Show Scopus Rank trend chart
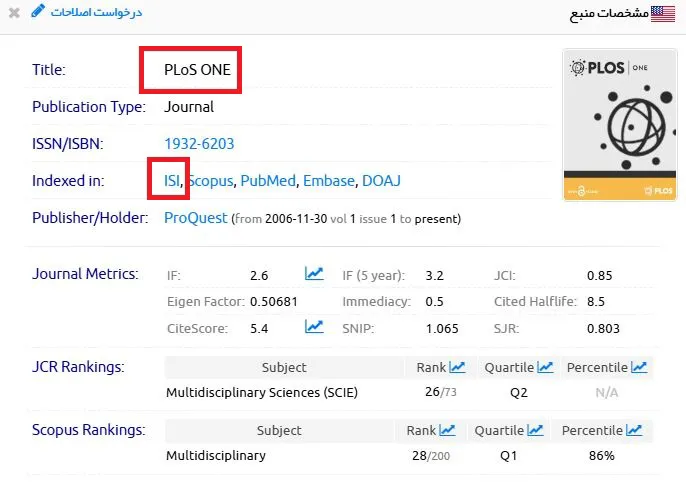 tap(447, 430)
